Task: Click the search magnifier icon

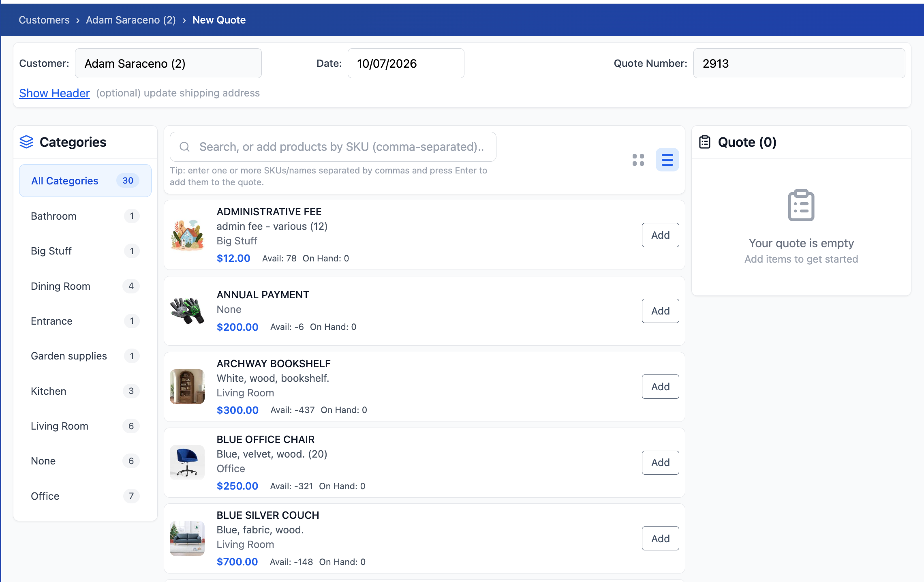Action: [185, 147]
